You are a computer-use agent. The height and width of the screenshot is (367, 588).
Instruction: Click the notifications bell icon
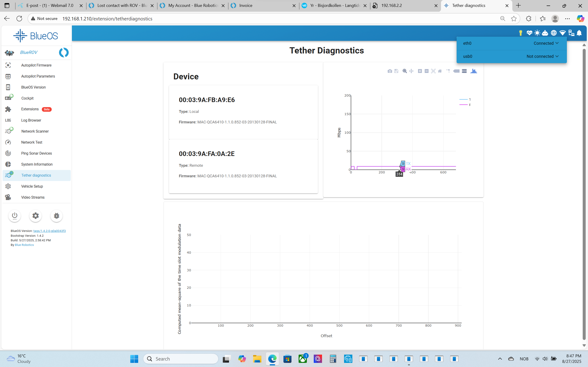click(x=579, y=33)
